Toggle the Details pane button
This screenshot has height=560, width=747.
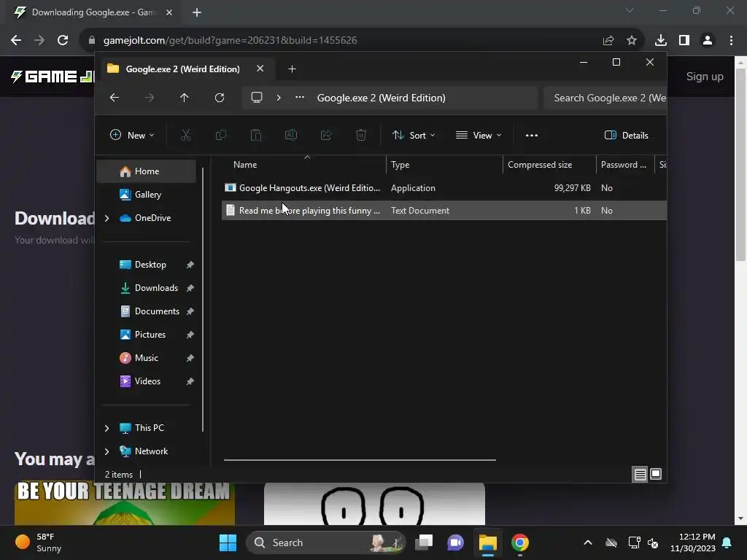pos(626,135)
